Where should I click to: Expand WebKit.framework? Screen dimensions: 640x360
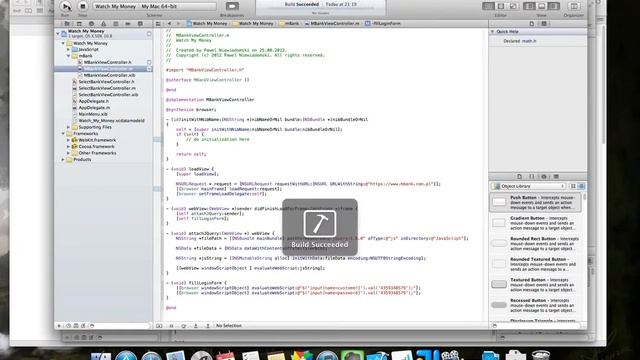(69, 140)
